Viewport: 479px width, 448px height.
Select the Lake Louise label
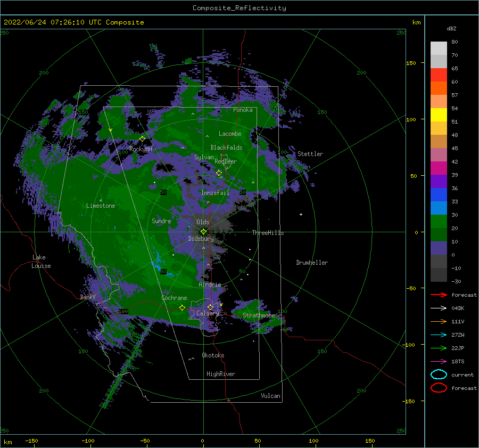(41, 262)
